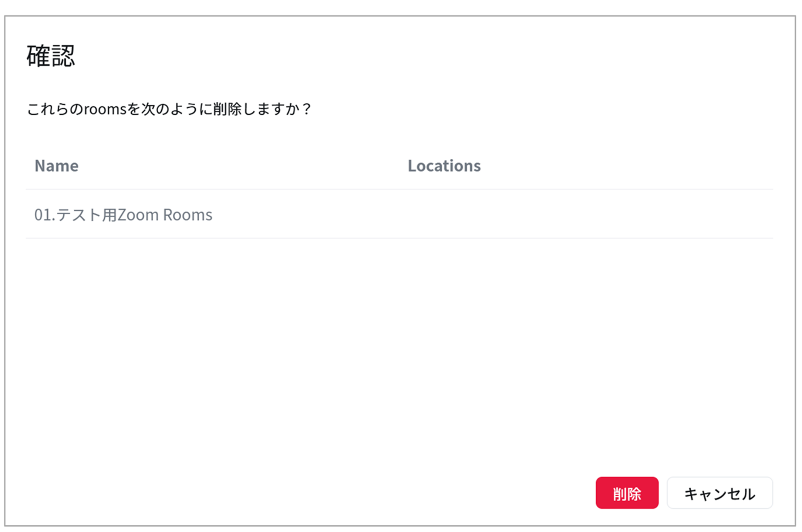Click the red 削除 button

pos(627,493)
